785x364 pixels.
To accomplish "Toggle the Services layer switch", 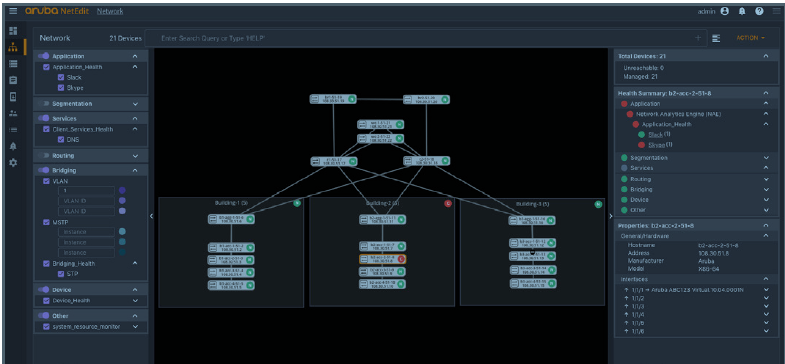I will [44, 119].
